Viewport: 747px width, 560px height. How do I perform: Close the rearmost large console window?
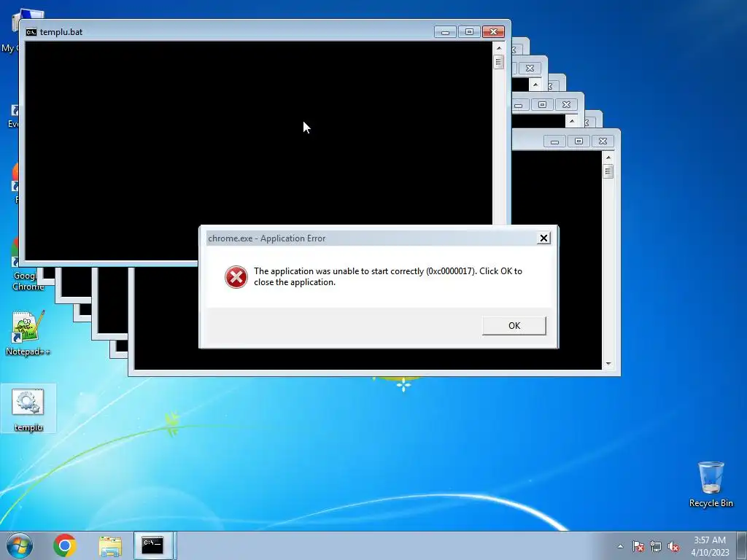603,141
